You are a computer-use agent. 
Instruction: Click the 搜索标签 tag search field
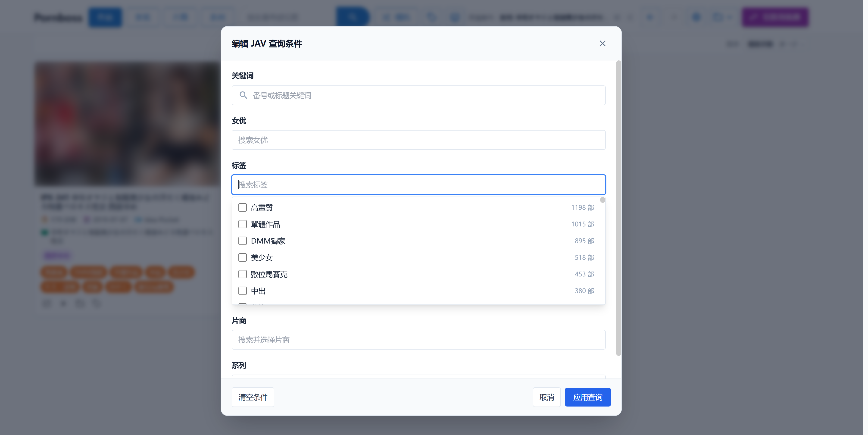[x=418, y=185]
